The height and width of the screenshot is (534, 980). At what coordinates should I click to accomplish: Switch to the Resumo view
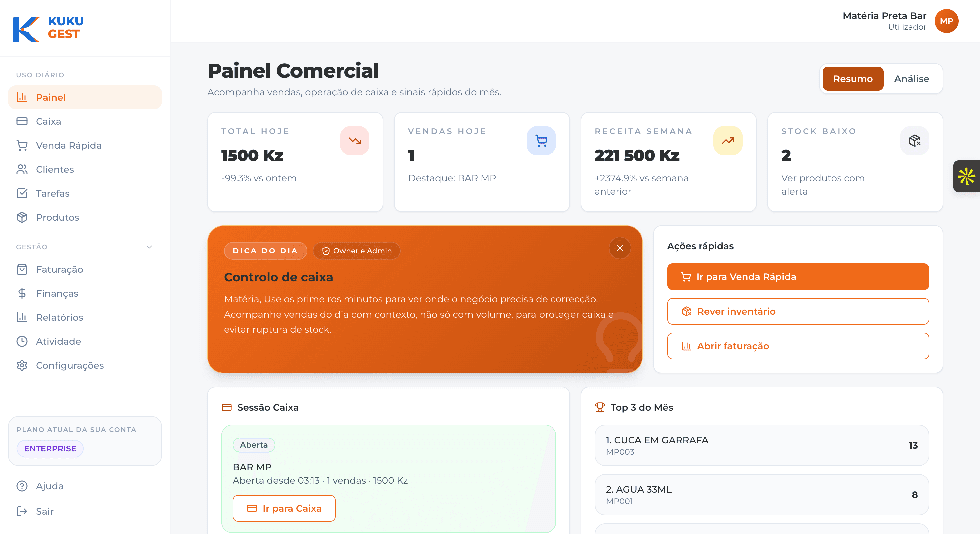point(853,79)
